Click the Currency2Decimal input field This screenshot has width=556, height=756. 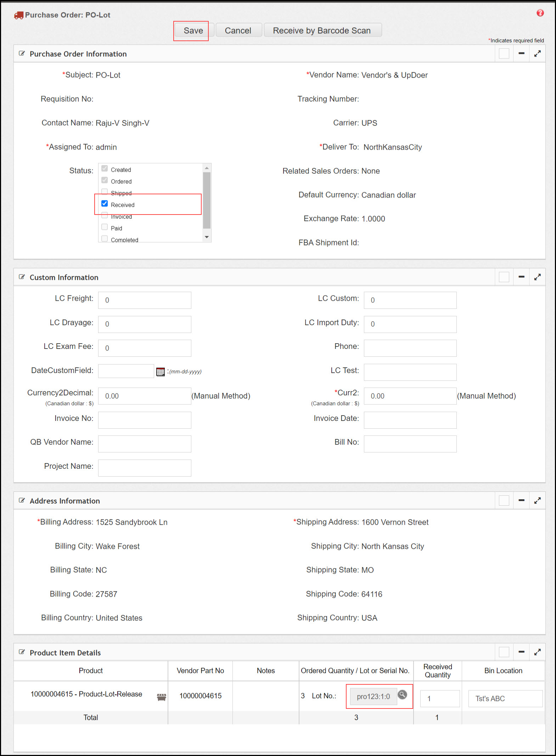tap(145, 396)
